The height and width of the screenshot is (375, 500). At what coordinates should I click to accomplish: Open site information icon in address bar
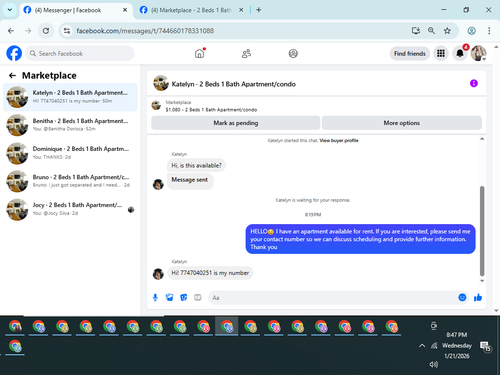67,31
